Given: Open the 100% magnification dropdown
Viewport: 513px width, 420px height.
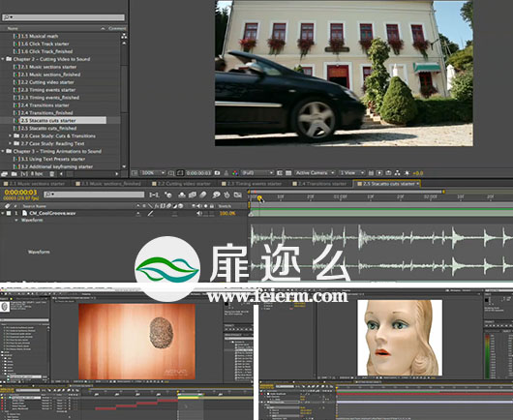Looking at the screenshot, I should pos(153,173).
